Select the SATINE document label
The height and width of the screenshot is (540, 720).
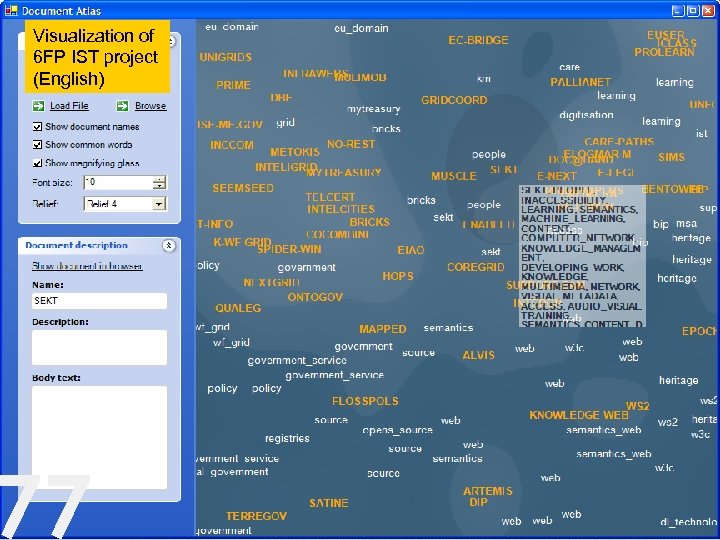[x=328, y=503]
